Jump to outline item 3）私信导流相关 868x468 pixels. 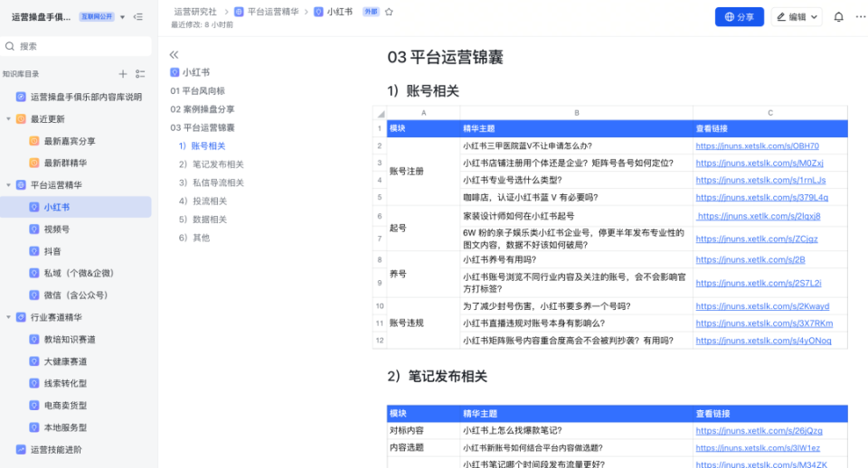(211, 183)
